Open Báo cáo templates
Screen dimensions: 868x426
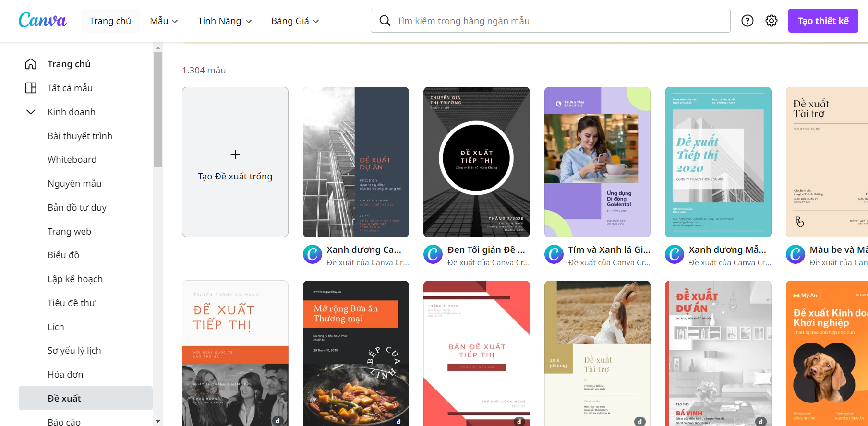coord(64,422)
